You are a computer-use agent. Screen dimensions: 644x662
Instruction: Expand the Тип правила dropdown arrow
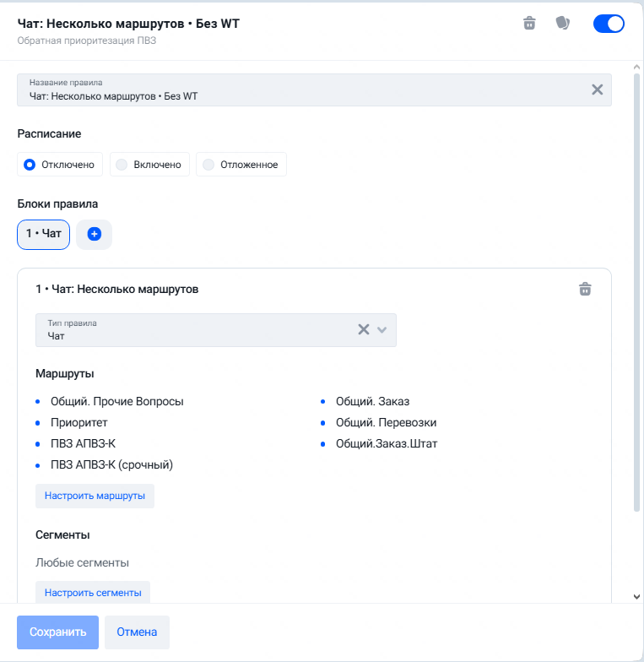pyautogui.click(x=382, y=329)
